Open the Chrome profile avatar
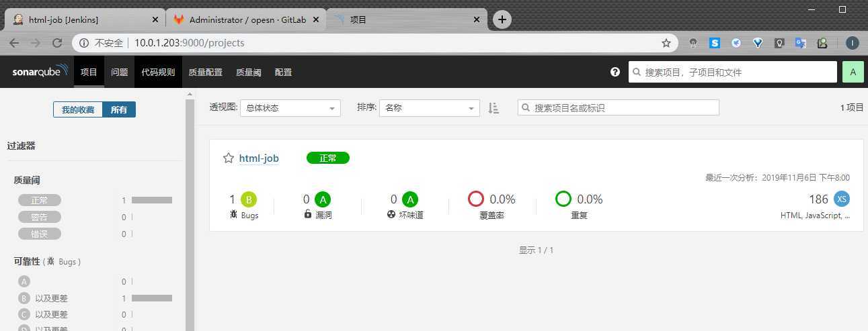Screen dimensions: 868x331 852,43
